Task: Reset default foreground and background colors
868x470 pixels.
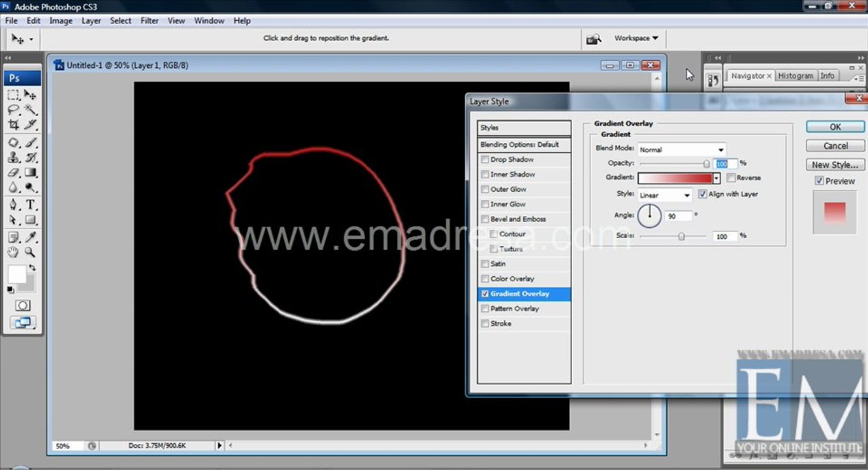Action: point(10,289)
